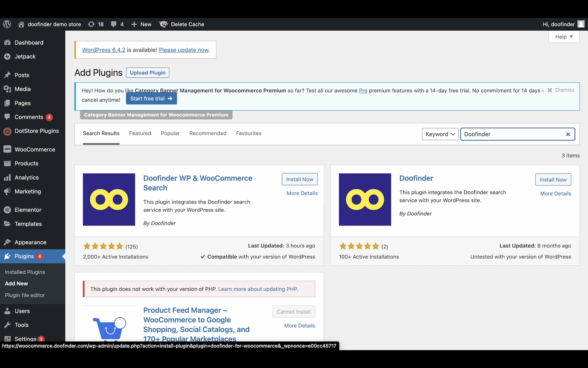Screen dimensions: 588x368
Task: Click the Marketing megaphone icon
Action: [7, 191]
